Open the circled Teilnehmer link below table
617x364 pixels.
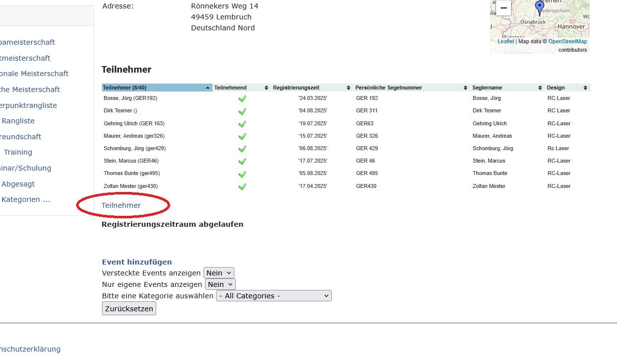121,205
